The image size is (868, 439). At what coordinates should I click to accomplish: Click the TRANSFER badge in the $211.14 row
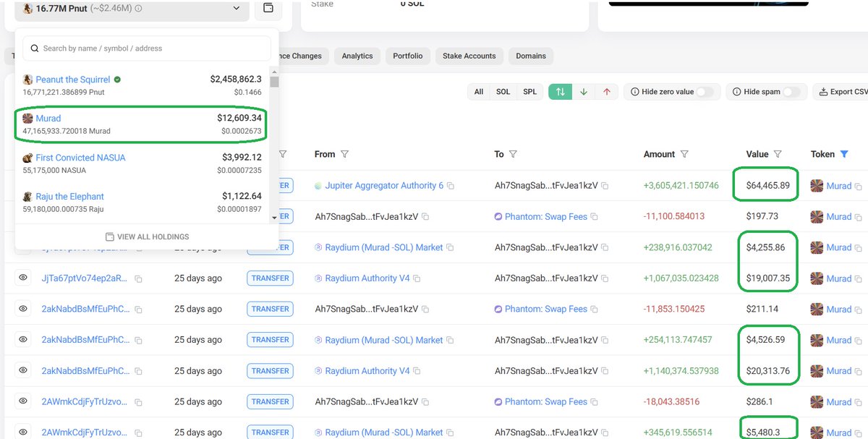tap(271, 309)
